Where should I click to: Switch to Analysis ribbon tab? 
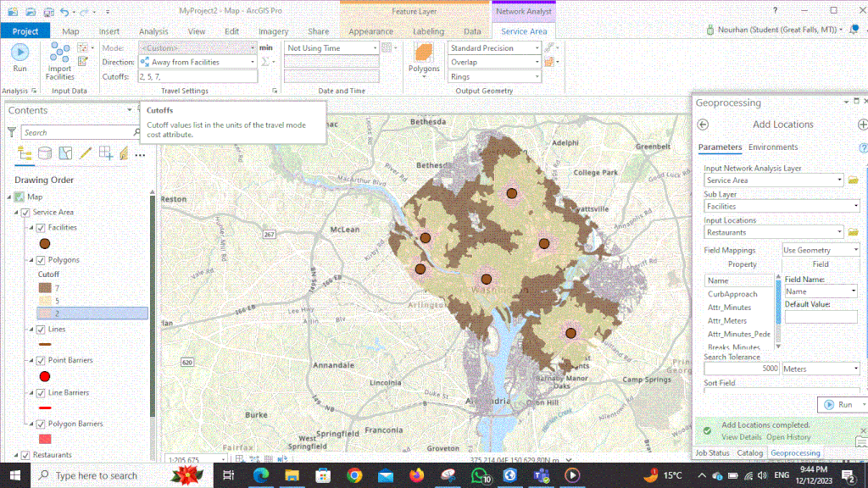point(153,31)
